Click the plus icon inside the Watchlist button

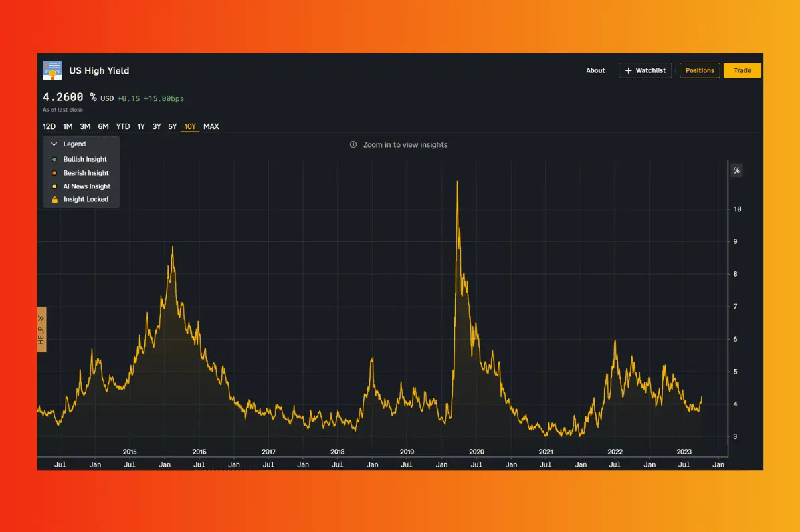(627, 70)
